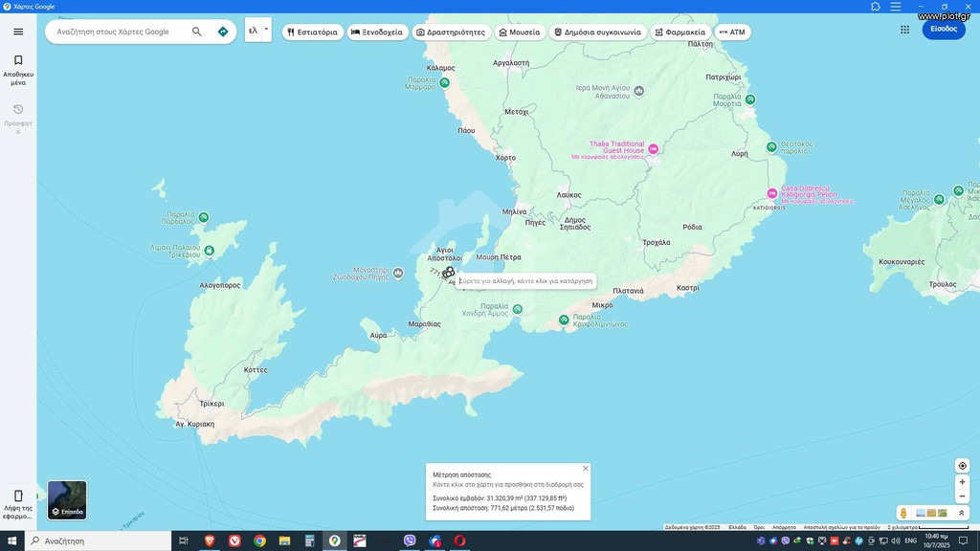
Task: Click the Λήψη της εφαρμογής phone icon
Action: (18, 496)
